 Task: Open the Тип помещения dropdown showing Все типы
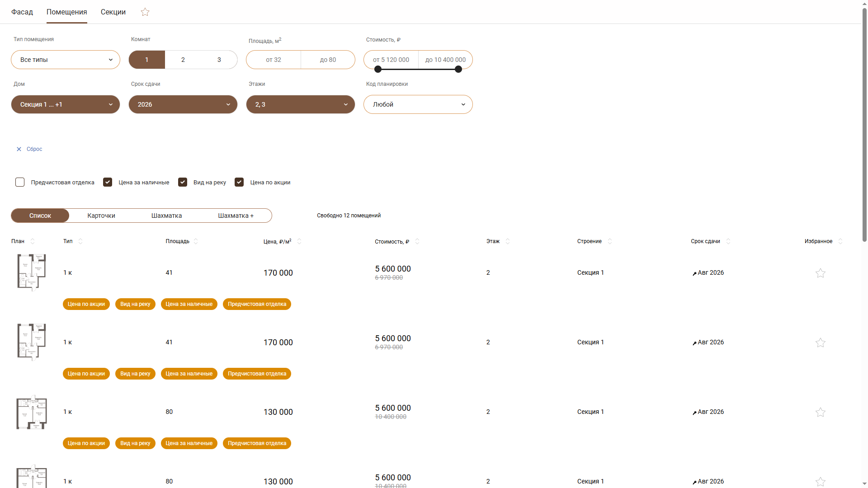[x=65, y=59]
